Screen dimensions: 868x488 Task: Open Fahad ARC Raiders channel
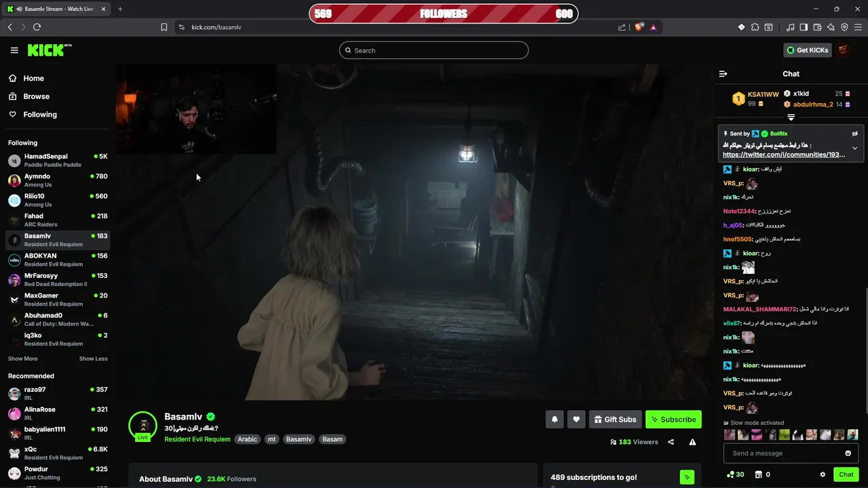point(58,220)
